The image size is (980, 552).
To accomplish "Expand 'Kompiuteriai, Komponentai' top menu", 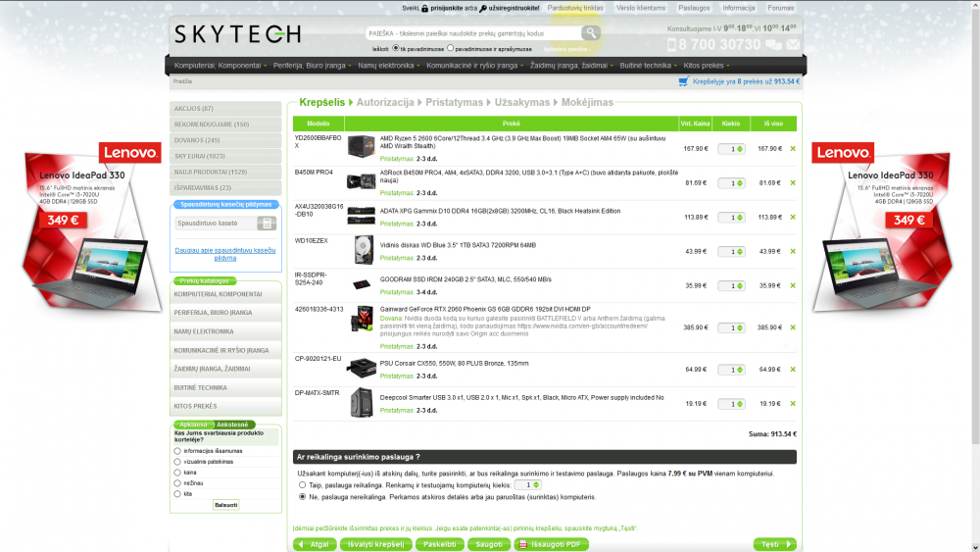I will [x=220, y=65].
